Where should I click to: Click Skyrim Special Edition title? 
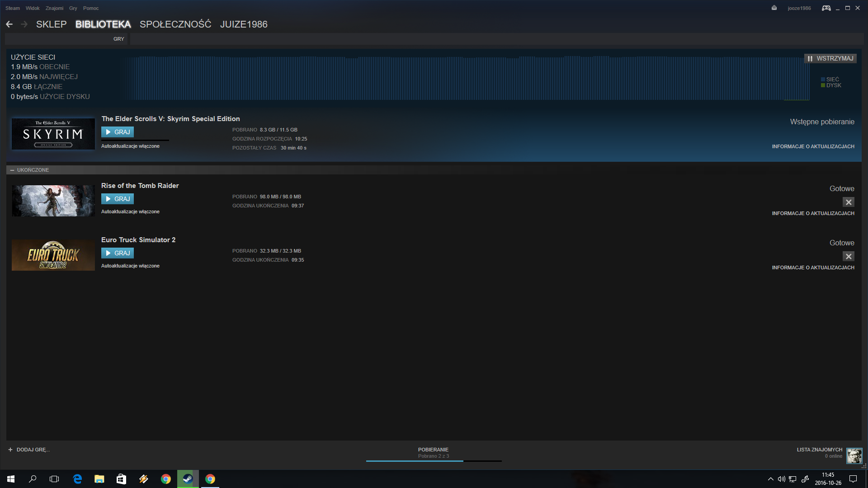(170, 119)
